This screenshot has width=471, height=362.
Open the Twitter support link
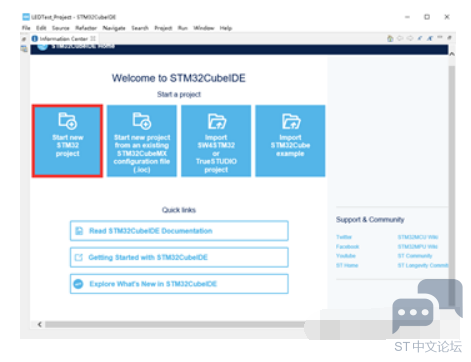tap(344, 237)
